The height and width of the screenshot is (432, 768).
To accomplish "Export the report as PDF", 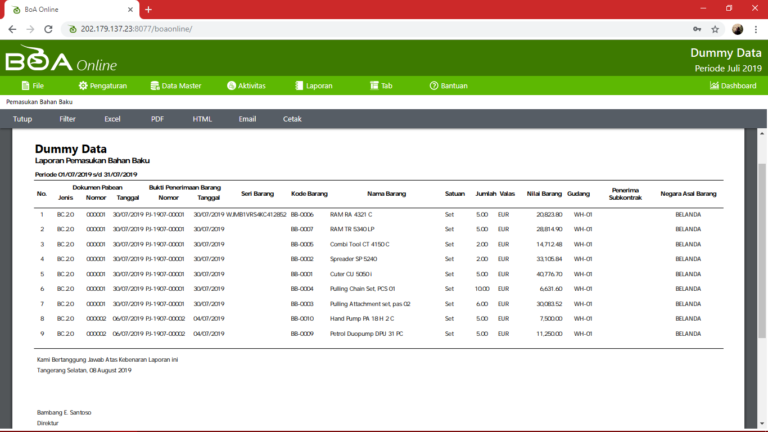I will 157,119.
